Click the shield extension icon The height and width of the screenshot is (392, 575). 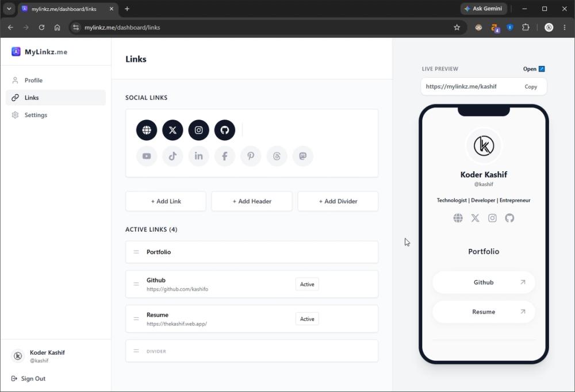(x=509, y=28)
